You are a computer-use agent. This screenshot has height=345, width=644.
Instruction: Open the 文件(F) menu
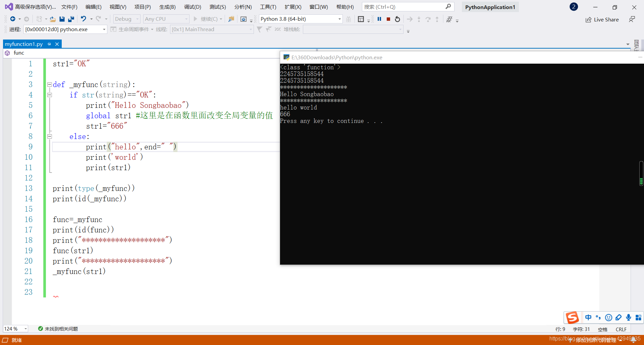pos(69,7)
